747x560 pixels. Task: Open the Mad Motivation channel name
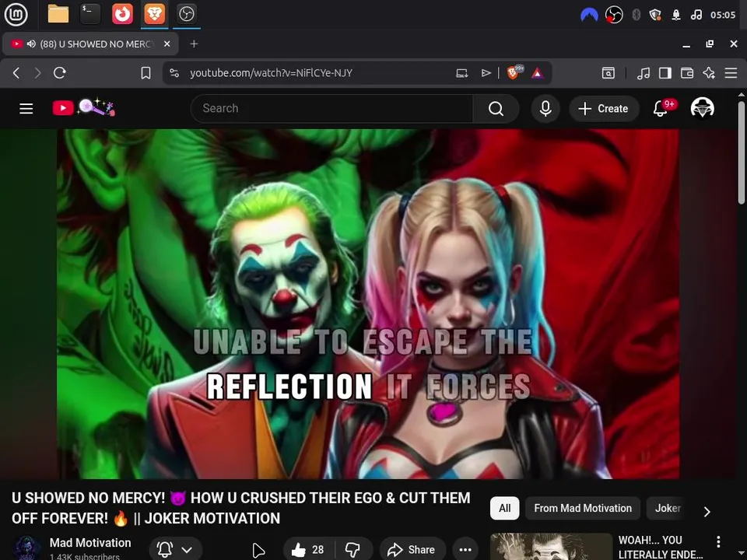[90, 543]
